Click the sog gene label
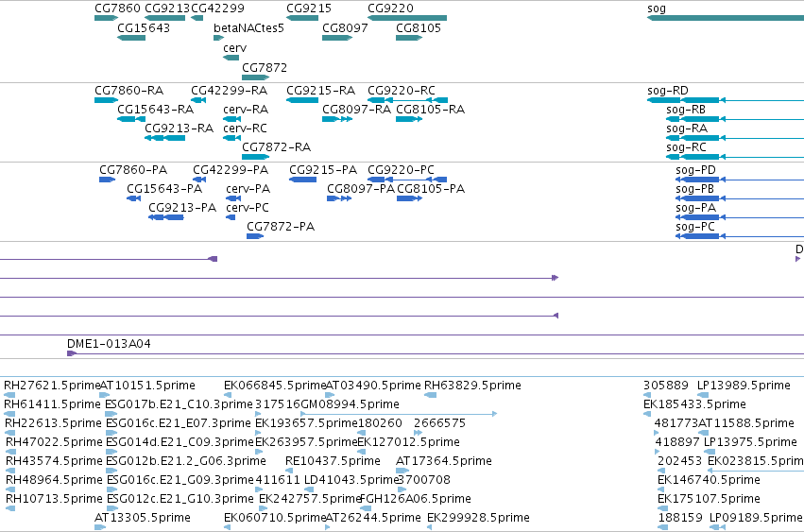Image resolution: width=804 pixels, height=532 pixels. [x=657, y=9]
